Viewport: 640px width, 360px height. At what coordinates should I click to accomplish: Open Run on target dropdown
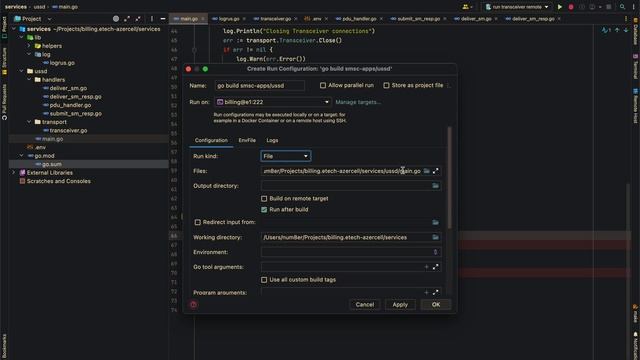[273, 102]
